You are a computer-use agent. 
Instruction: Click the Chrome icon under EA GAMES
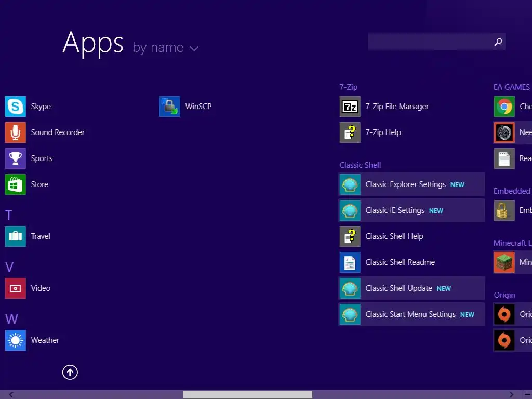[504, 106]
